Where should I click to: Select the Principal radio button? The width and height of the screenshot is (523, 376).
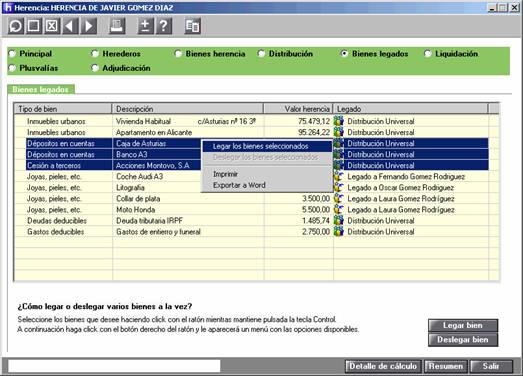click(12, 54)
